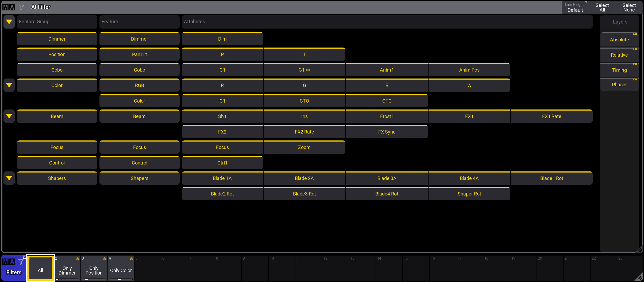The width and height of the screenshot is (644, 282).
Task: Click the funnel filter icon in the title bar
Action: (x=21, y=7)
